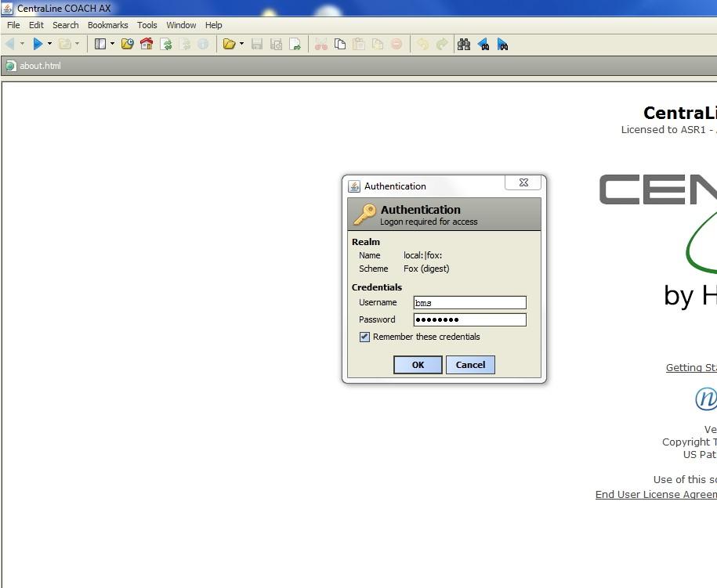Click the red Delete icon
The width and height of the screenshot is (717, 588).
coord(397,45)
